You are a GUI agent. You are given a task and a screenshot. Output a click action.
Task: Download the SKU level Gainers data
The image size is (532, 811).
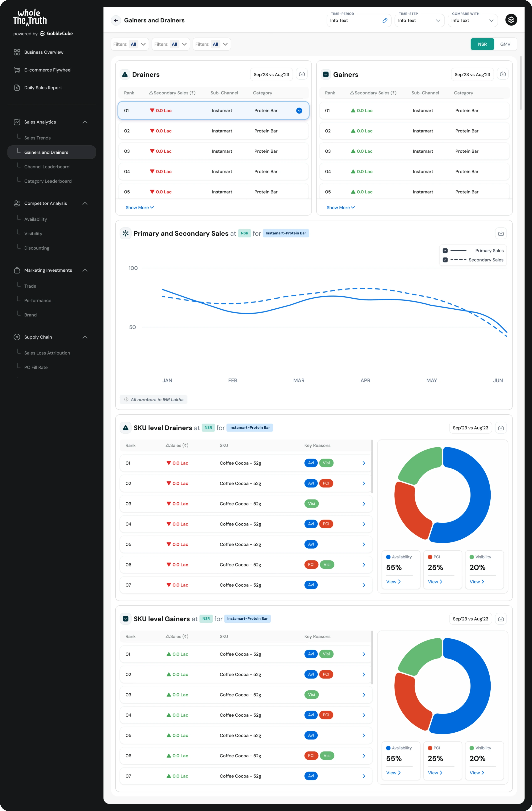coord(501,619)
